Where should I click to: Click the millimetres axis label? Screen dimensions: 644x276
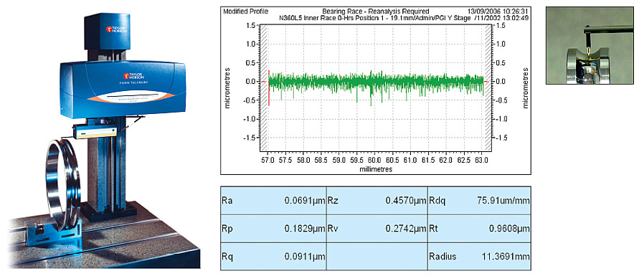[376, 168]
